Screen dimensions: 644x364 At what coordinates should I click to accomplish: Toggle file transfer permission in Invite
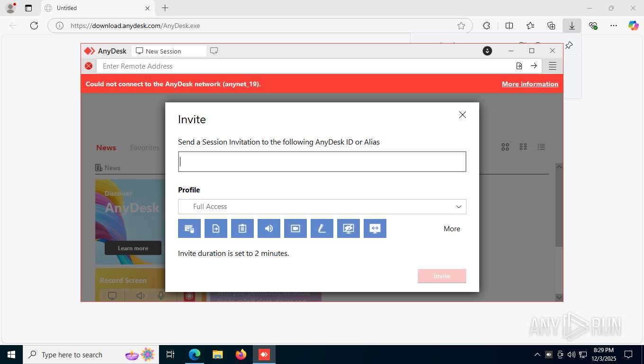click(216, 228)
